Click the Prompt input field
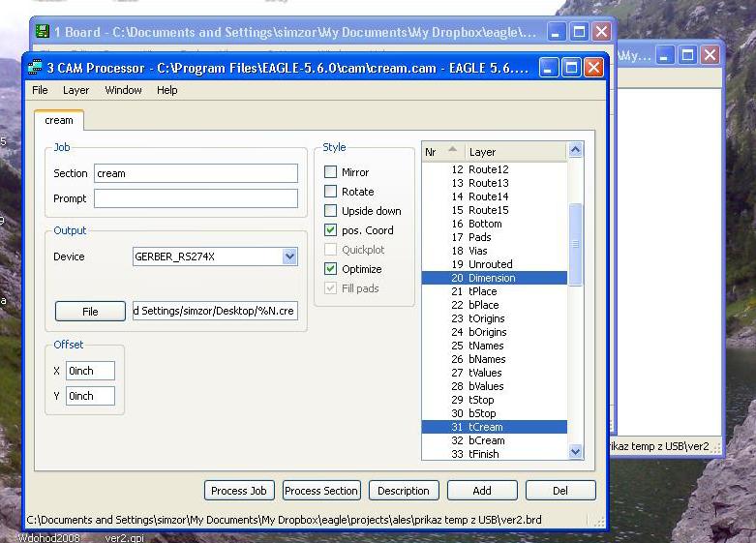 pos(196,198)
